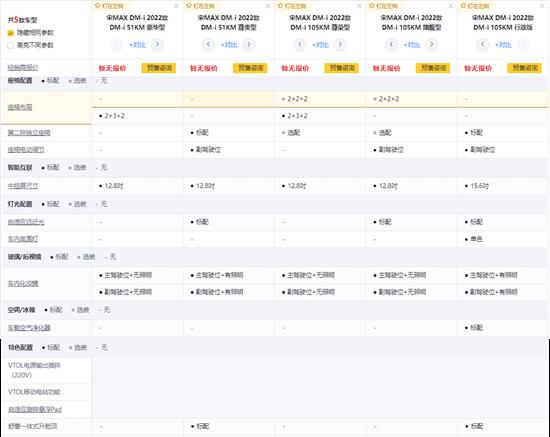Image resolution: width=550 pixels, height=437 pixels.
Task: Move the 105KM 旗舰型 column right with its arrow
Action: point(432,45)
